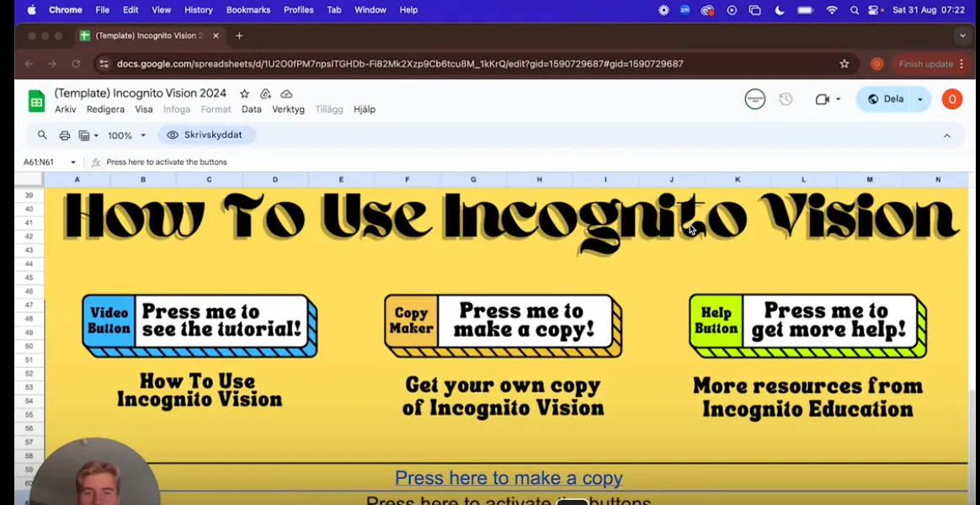Start a Meet call with the camera icon
This screenshot has width=980, height=505.
point(822,98)
